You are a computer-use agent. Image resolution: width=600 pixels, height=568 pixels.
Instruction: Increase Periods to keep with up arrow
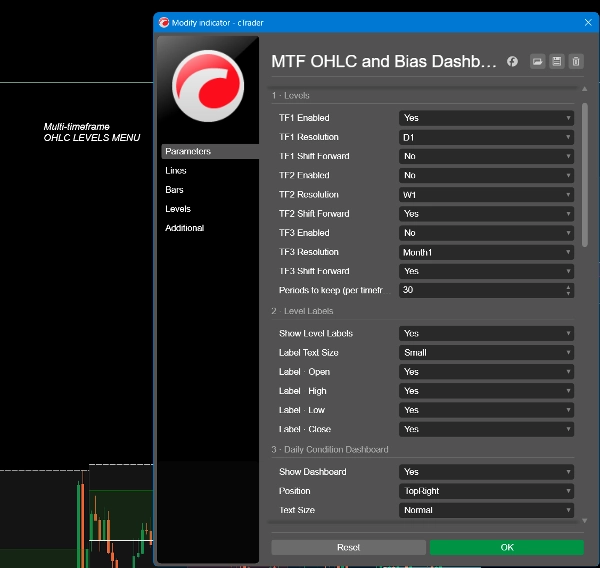[x=568, y=287]
